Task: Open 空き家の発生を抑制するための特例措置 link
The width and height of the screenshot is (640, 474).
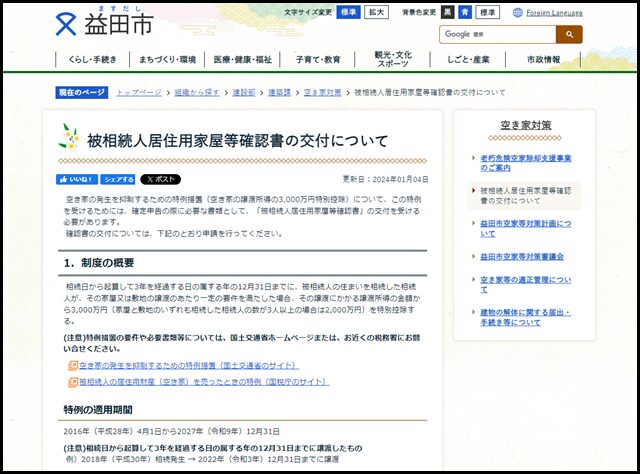Action: pos(189,365)
